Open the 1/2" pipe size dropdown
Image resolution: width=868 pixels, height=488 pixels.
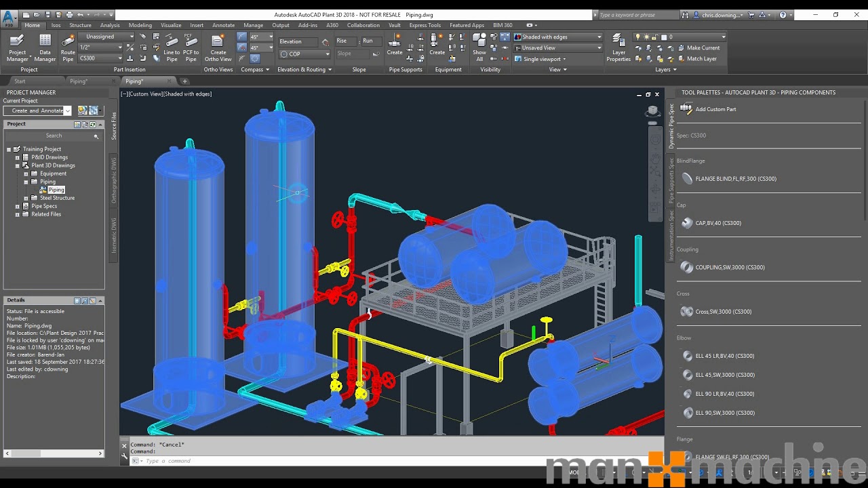(x=100, y=47)
